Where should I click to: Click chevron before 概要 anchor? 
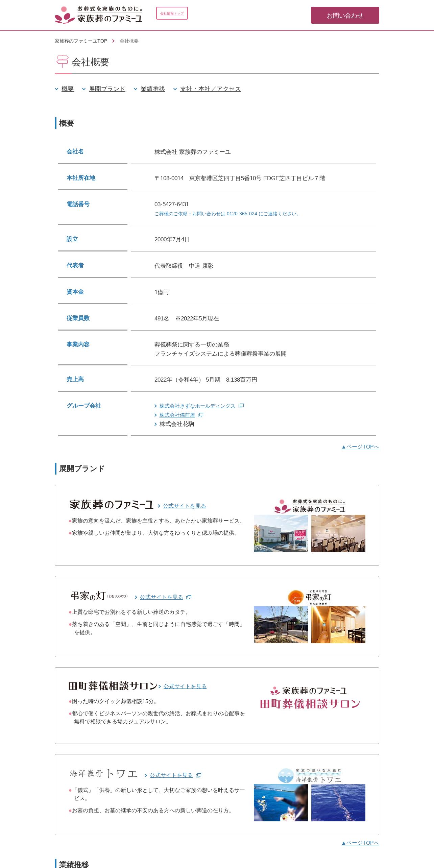[56, 89]
